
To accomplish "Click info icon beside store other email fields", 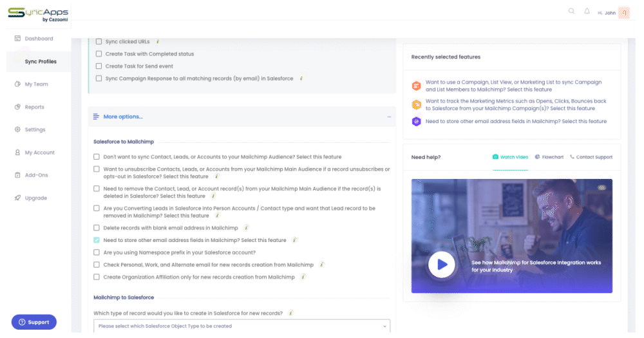I will click(294, 240).
